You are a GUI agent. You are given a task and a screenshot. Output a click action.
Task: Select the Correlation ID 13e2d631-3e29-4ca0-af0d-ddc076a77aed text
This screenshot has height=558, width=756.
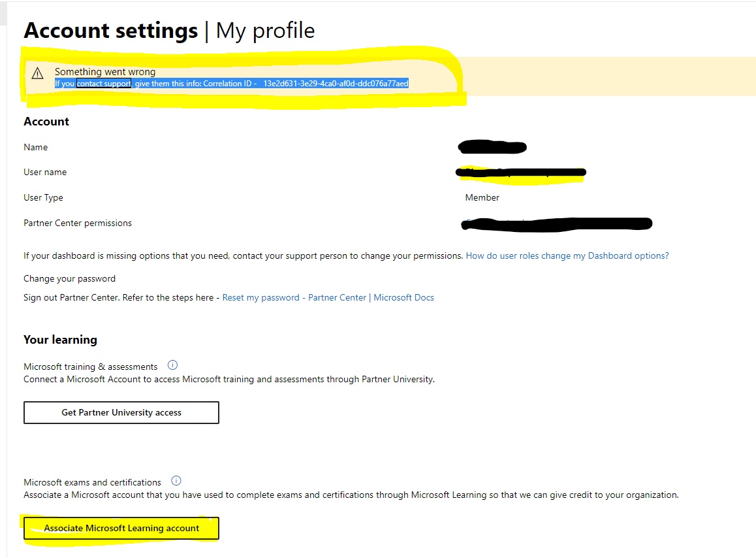(x=336, y=84)
